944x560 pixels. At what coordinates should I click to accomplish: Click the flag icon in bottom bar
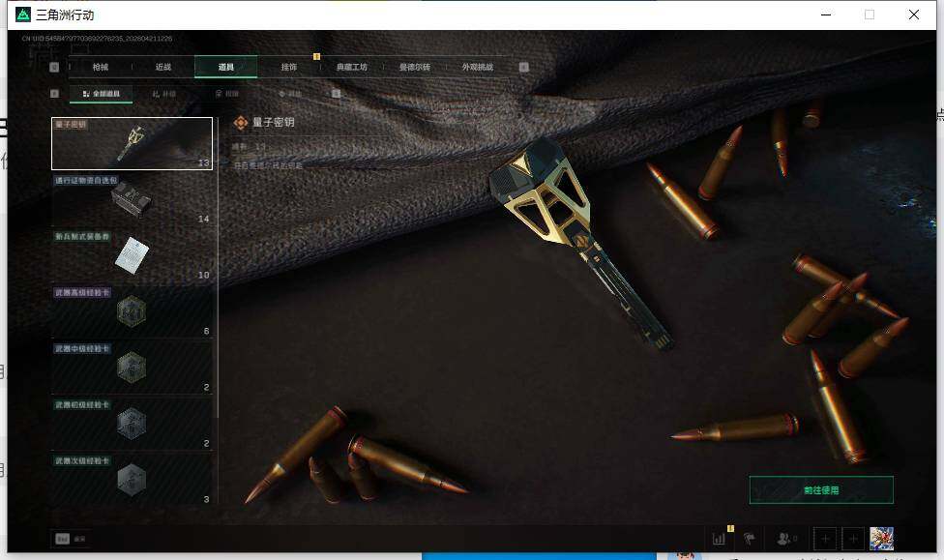(x=749, y=539)
